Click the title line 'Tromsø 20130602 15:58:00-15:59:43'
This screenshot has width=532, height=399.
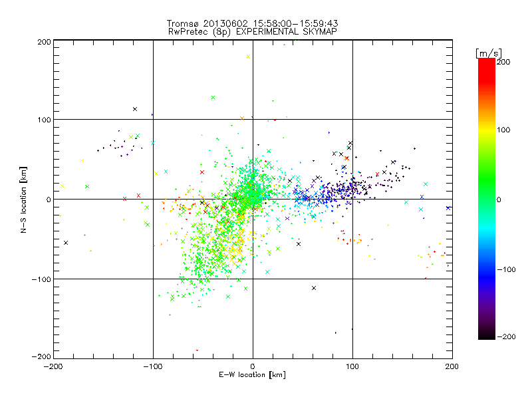click(252, 23)
